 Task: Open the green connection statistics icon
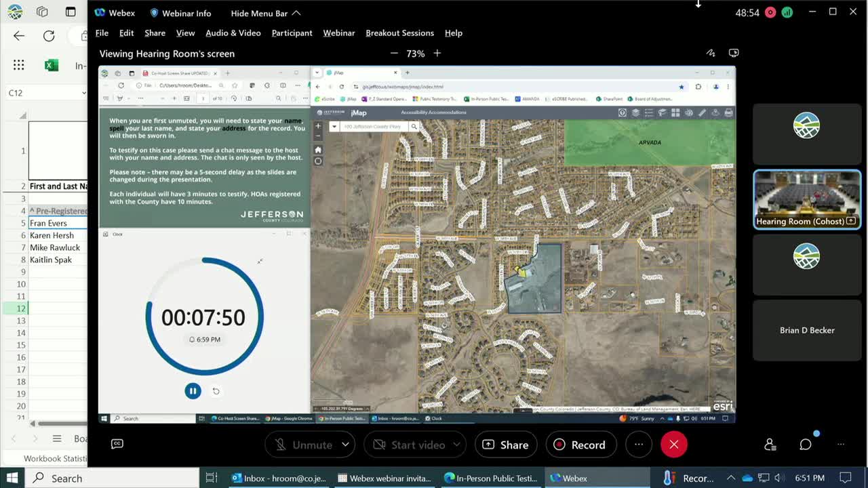787,12
